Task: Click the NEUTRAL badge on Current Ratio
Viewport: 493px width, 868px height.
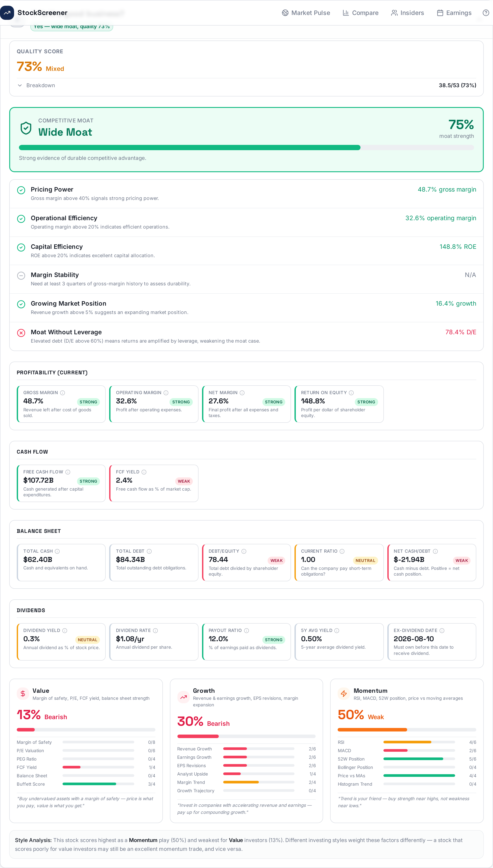Action: 365,560
